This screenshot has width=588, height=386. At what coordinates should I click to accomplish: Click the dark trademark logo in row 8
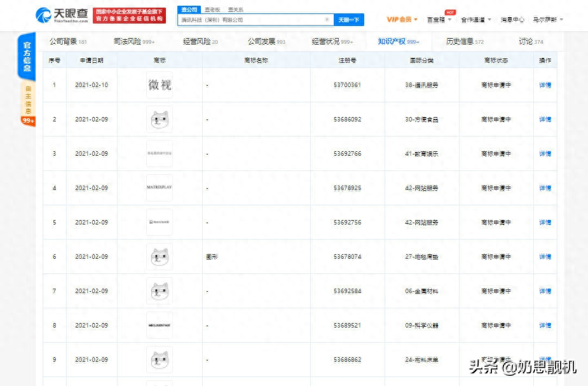160,326
